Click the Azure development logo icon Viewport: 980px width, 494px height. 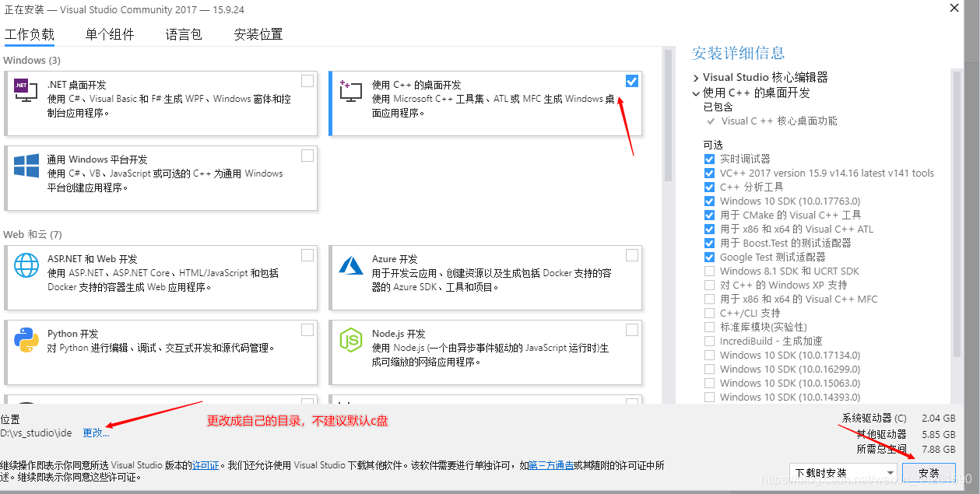tap(350, 265)
